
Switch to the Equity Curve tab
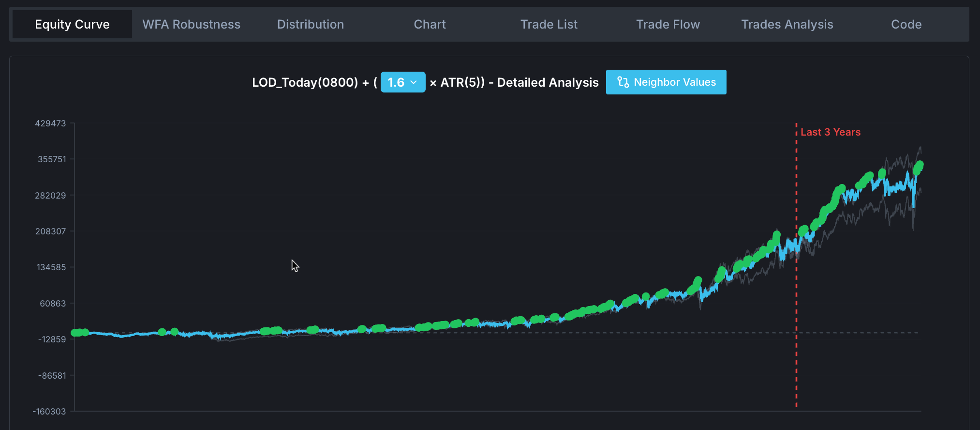(x=72, y=24)
